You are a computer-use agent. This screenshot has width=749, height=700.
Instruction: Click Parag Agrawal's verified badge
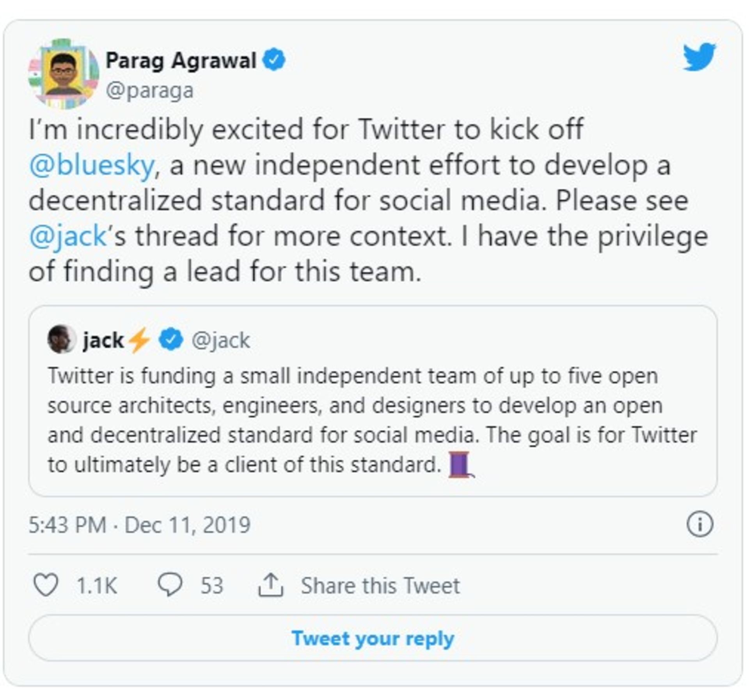click(274, 60)
